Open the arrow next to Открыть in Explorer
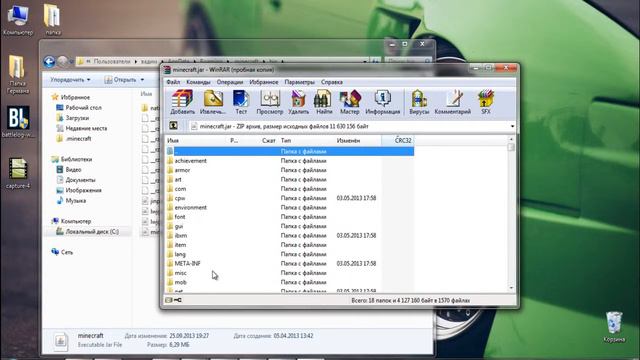640x360 pixels. pos(142,80)
